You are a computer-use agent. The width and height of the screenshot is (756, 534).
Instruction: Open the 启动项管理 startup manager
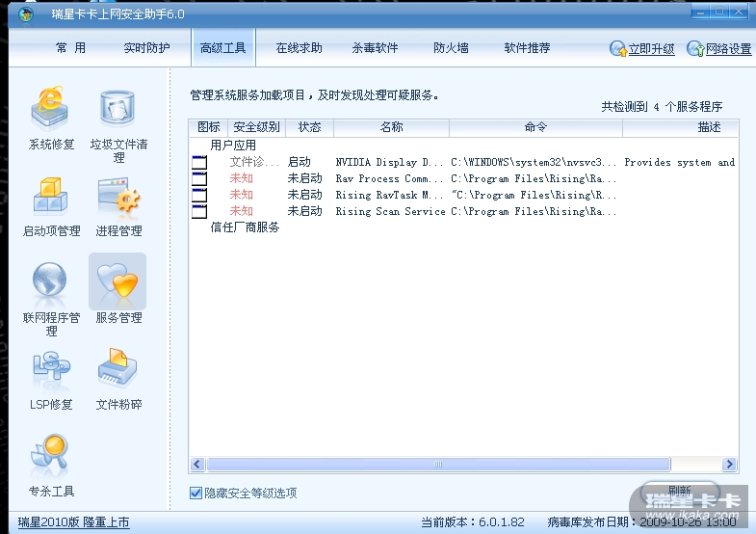50,197
